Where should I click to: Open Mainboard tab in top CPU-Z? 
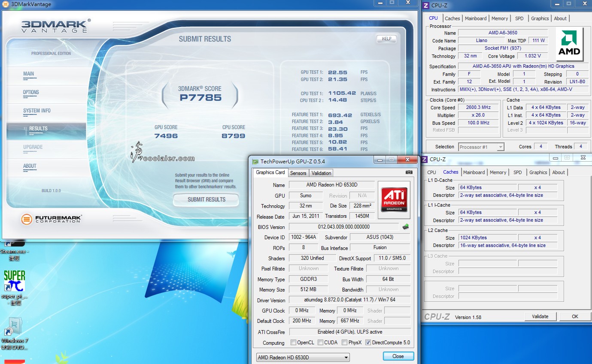[476, 18]
